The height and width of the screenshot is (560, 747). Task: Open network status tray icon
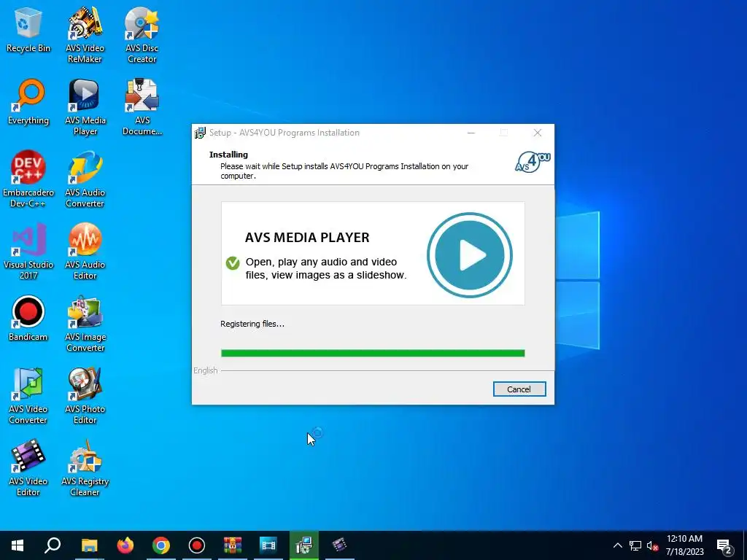coord(635,545)
